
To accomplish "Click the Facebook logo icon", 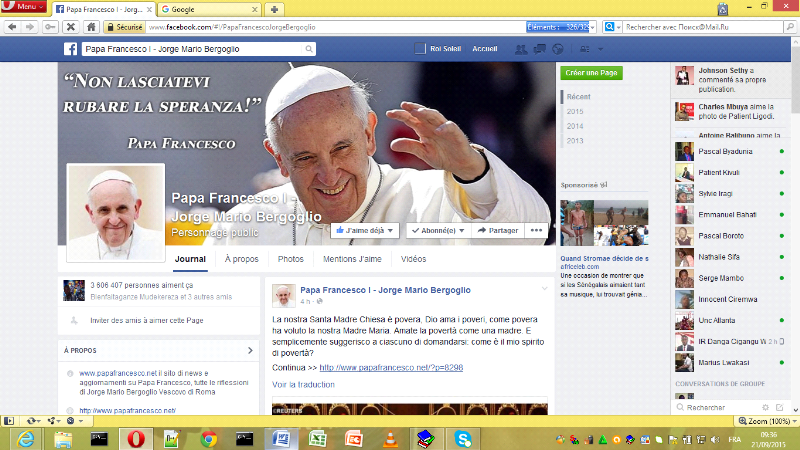I will [72, 48].
